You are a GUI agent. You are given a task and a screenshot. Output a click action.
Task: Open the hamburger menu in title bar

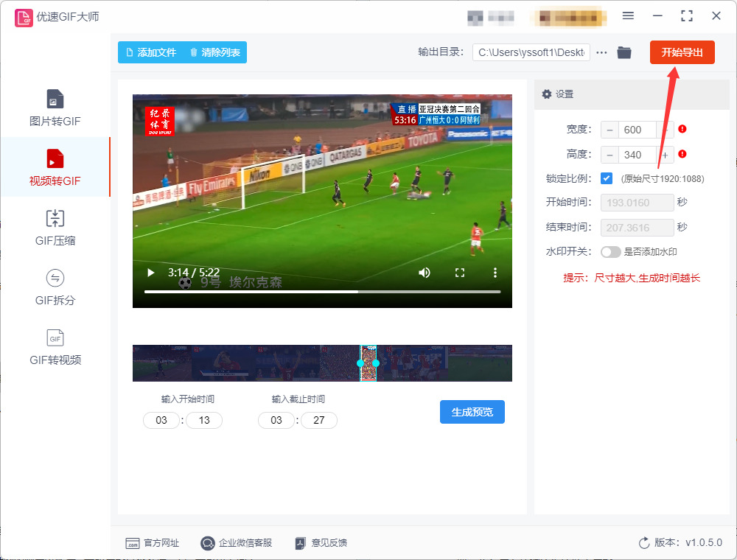click(x=628, y=16)
